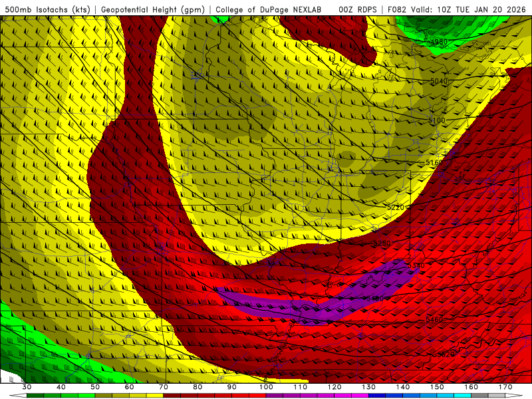The width and height of the screenshot is (532, 399).
Task: Click the 4980 height contour label
Action: tap(439, 42)
